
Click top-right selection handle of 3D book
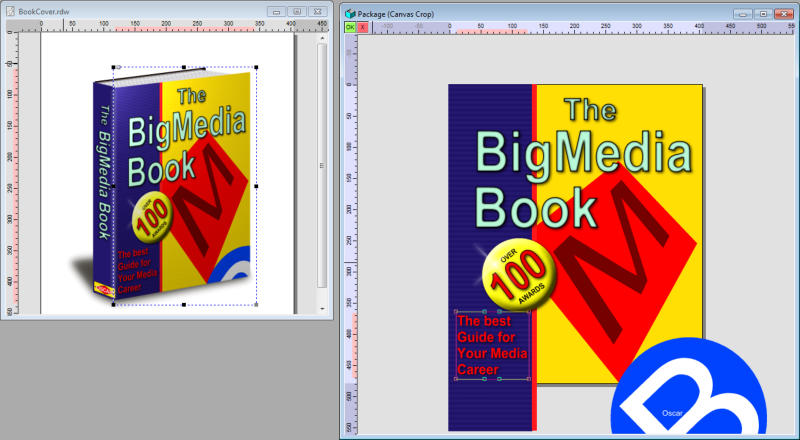point(256,67)
